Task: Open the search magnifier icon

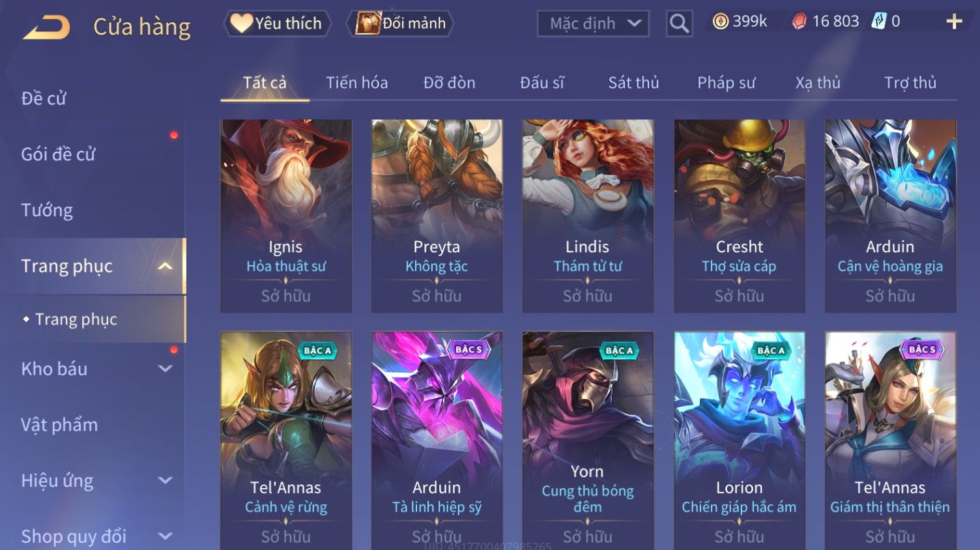Action: click(x=679, y=23)
